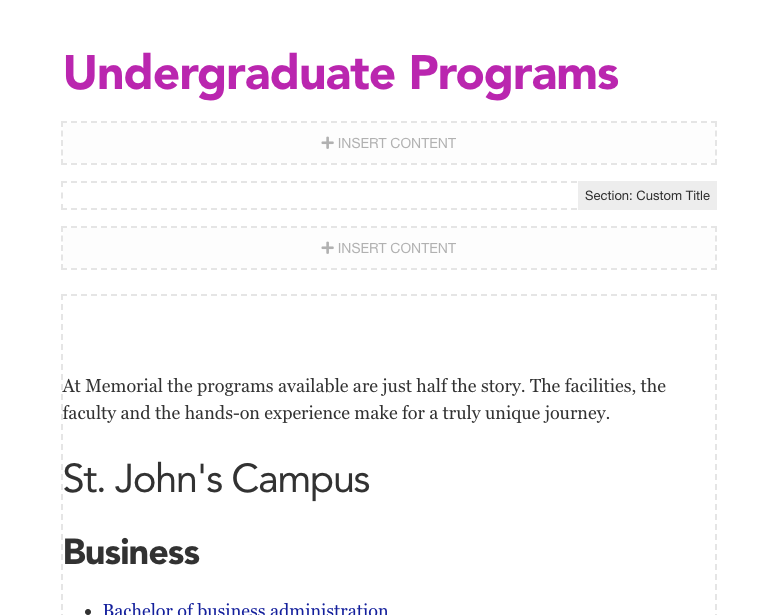Select the St. John's Campus heading
776x615 pixels.
tap(216, 479)
